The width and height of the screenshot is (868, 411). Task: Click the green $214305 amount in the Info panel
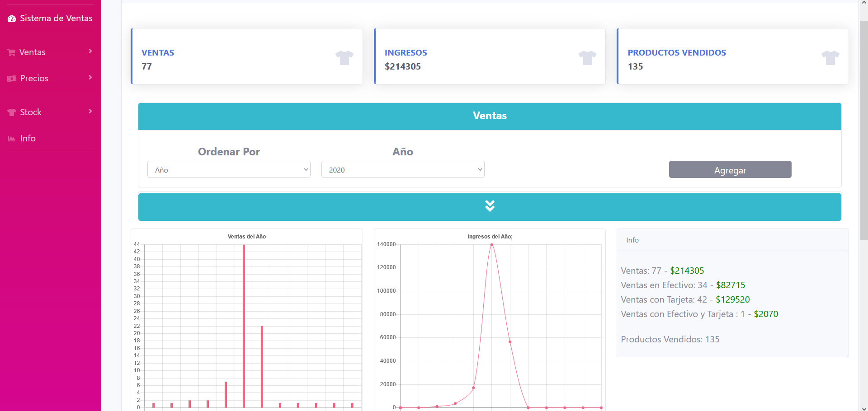tap(687, 270)
